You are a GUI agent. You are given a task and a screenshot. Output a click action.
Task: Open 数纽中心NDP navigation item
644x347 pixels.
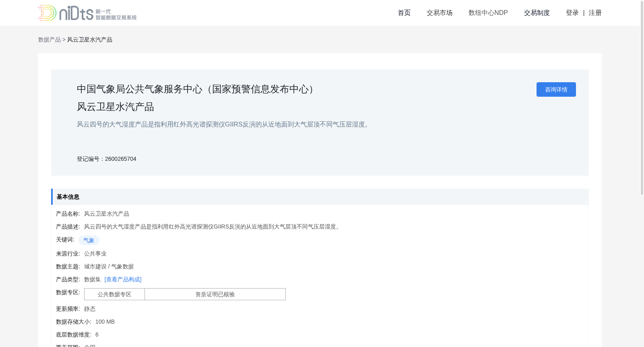tap(488, 13)
